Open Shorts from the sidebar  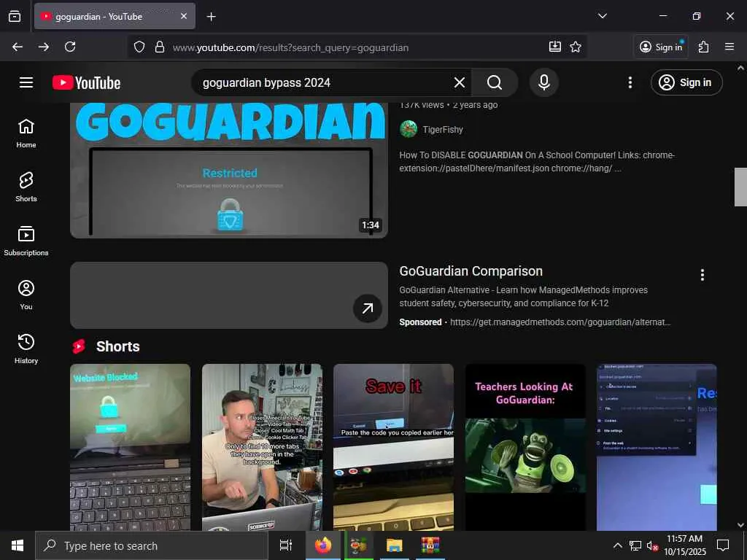[x=26, y=187]
